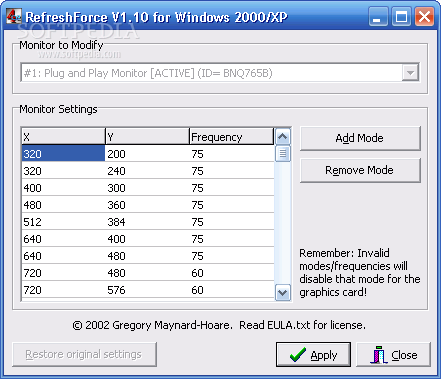This screenshot has height=379, width=441.
Task: Click Restore original settings button
Action: click(84, 354)
